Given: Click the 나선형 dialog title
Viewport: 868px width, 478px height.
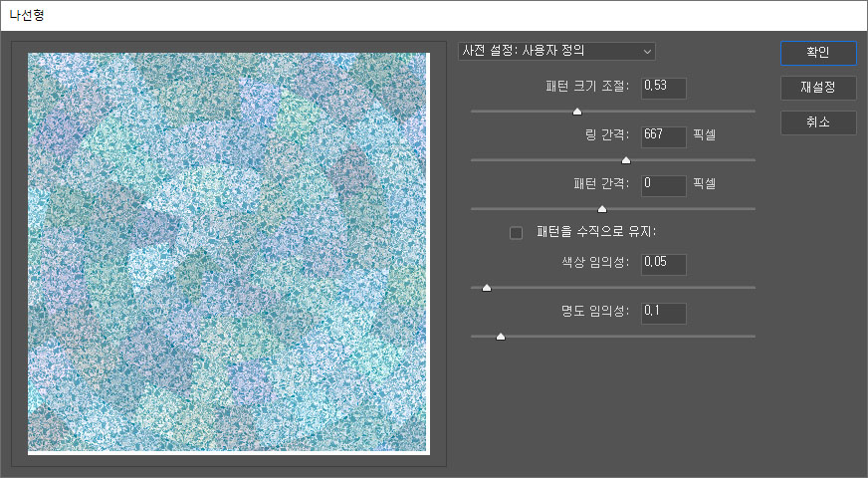Looking at the screenshot, I should (x=27, y=15).
